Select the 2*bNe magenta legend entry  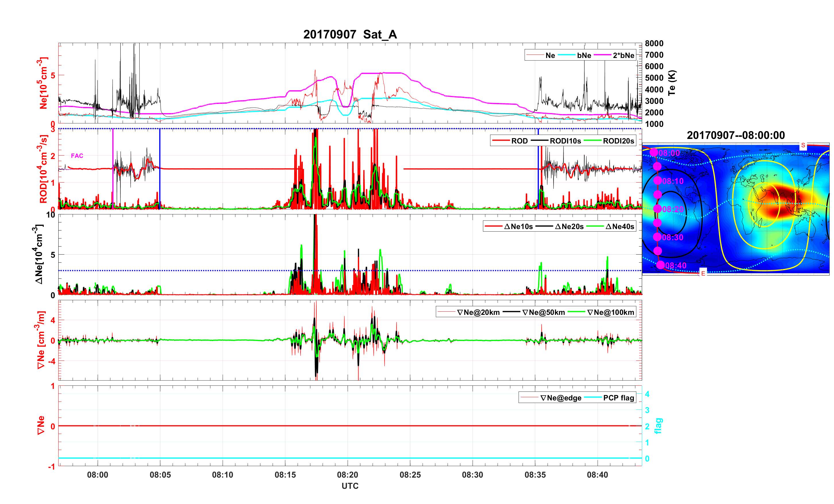pyautogui.click(x=623, y=55)
